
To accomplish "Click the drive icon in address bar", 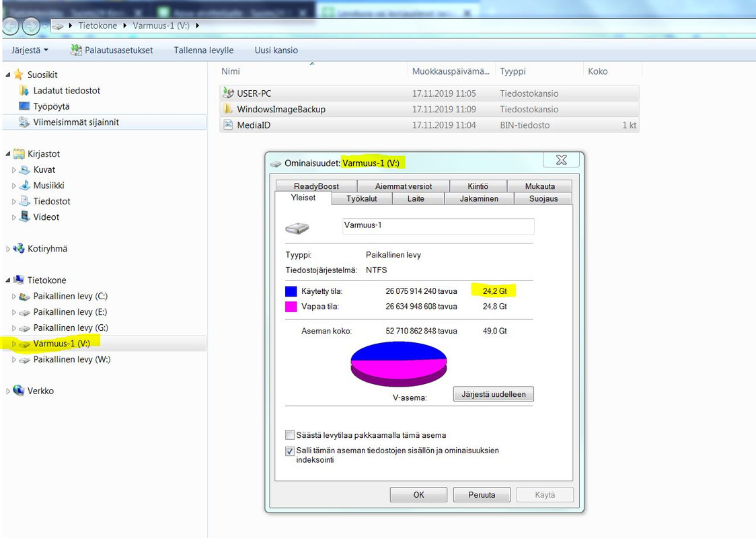I will [x=58, y=26].
